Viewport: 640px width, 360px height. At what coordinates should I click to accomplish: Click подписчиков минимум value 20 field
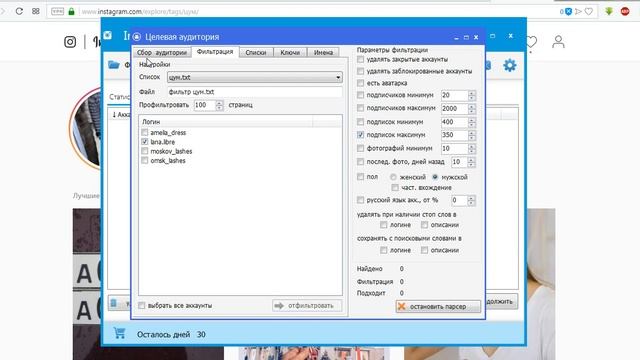(x=454, y=96)
